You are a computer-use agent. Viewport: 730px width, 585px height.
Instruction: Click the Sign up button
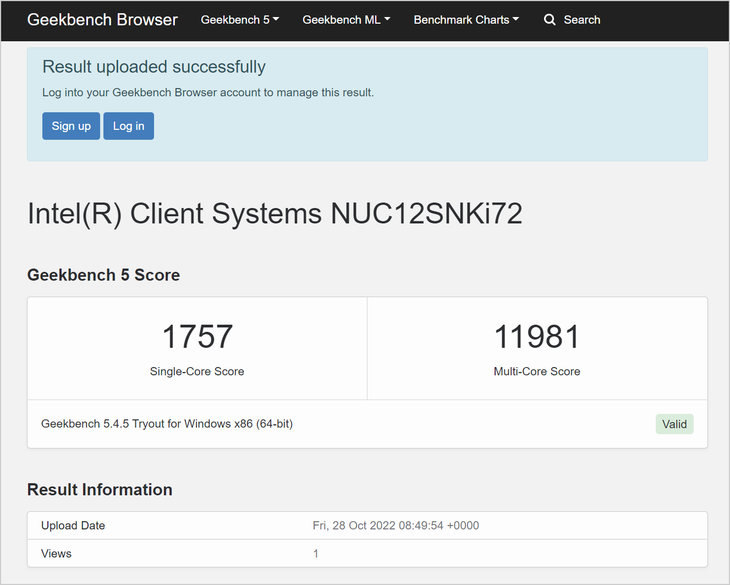point(71,126)
